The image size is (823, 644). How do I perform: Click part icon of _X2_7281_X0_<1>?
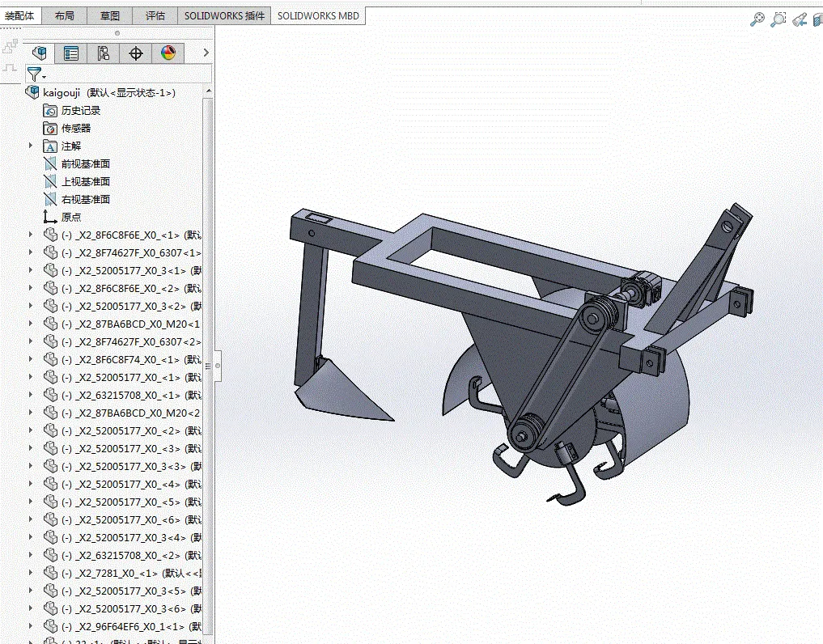[50, 573]
